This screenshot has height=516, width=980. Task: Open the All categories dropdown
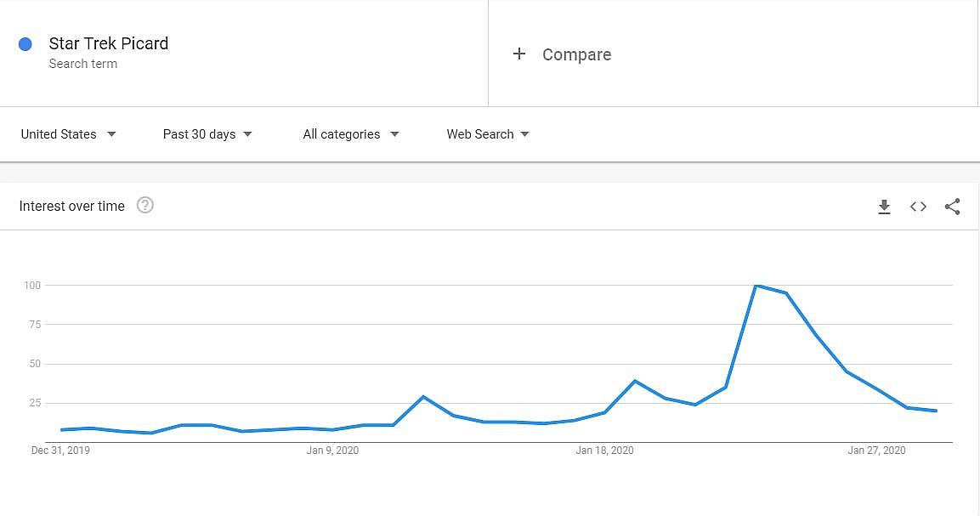pyautogui.click(x=350, y=134)
